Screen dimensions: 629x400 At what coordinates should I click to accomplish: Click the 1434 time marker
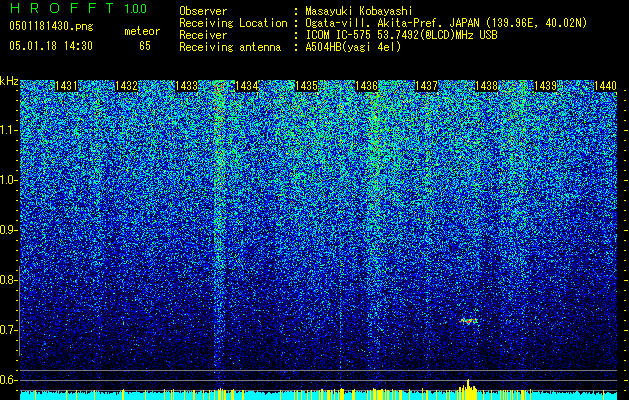246,86
